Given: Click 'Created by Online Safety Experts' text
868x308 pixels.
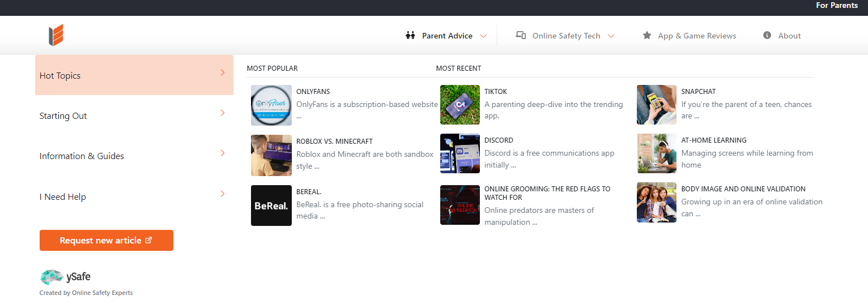Looking at the screenshot, I should (86, 293).
